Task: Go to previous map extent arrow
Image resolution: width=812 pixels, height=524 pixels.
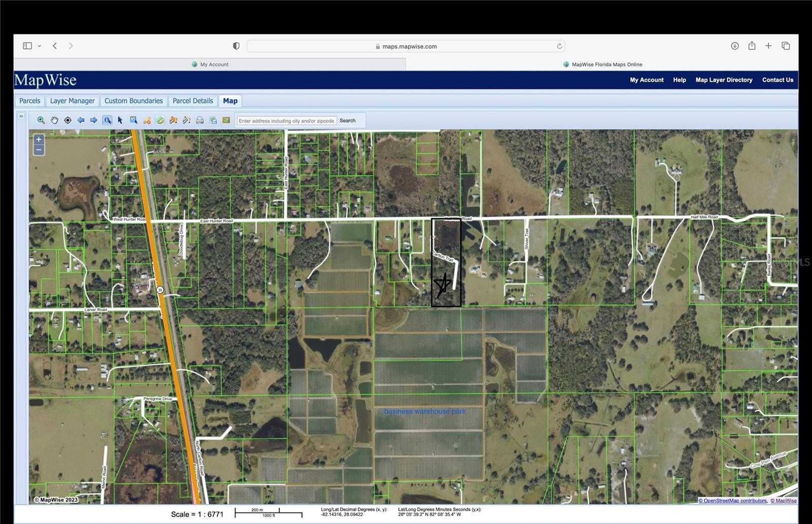Action: [x=81, y=120]
